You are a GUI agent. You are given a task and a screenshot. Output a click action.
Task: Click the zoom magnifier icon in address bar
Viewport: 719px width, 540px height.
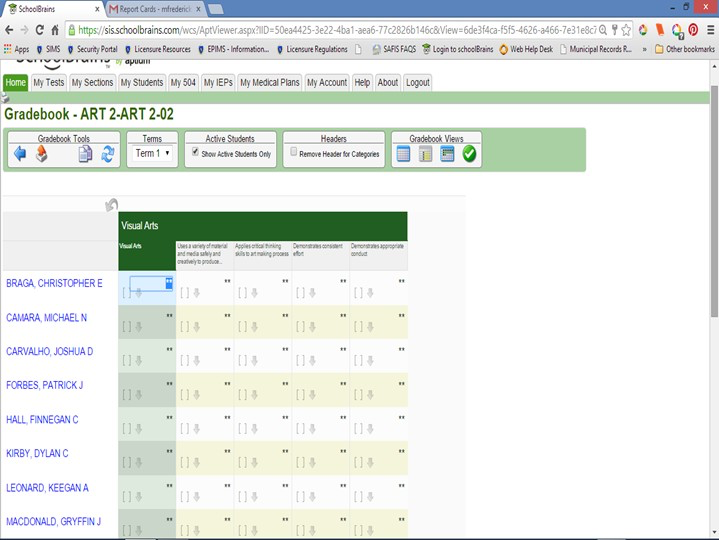[603, 30]
